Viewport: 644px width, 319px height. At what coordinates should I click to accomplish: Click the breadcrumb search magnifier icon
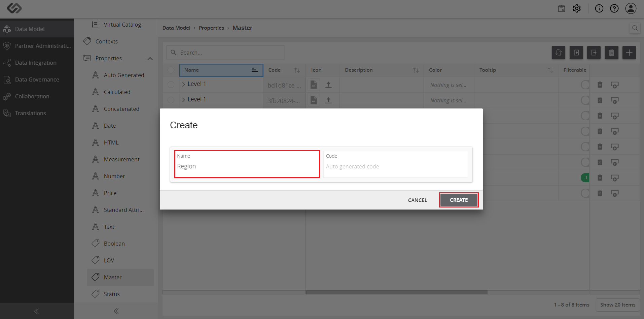635,28
